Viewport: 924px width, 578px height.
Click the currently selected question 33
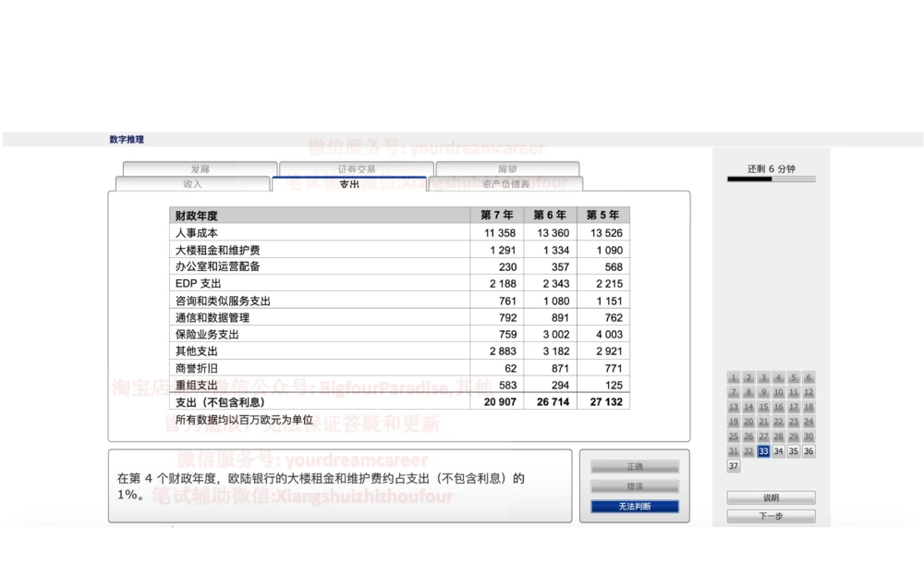point(762,451)
